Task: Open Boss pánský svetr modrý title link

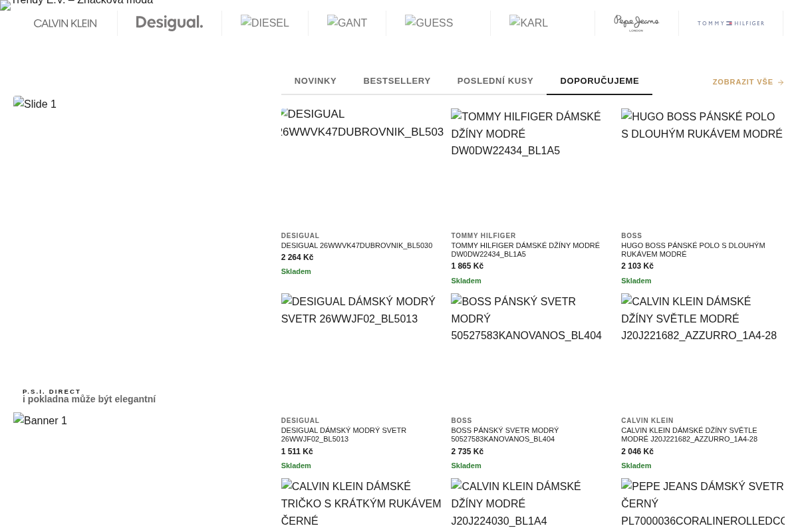Action: pyautogui.click(x=505, y=434)
